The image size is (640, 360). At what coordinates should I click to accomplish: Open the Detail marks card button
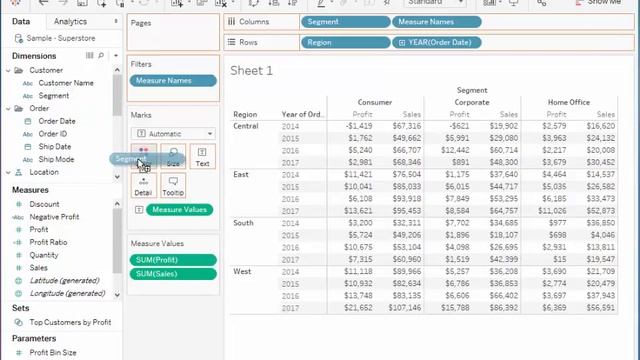pyautogui.click(x=143, y=185)
